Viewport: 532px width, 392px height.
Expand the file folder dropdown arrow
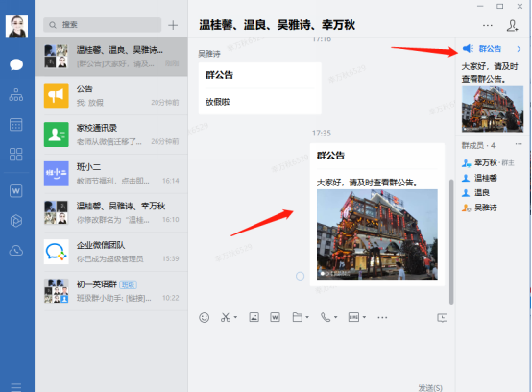307,317
